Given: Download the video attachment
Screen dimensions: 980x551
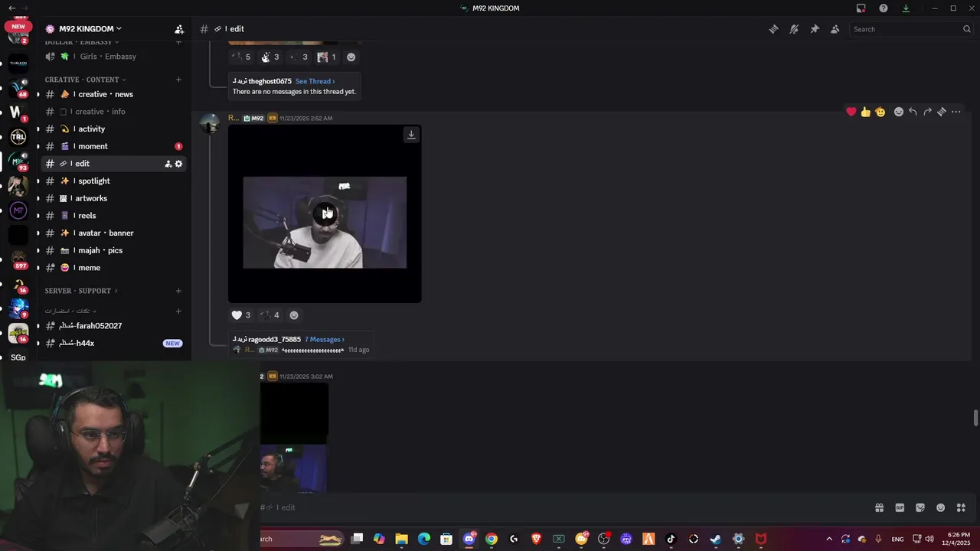Looking at the screenshot, I should tap(411, 135).
